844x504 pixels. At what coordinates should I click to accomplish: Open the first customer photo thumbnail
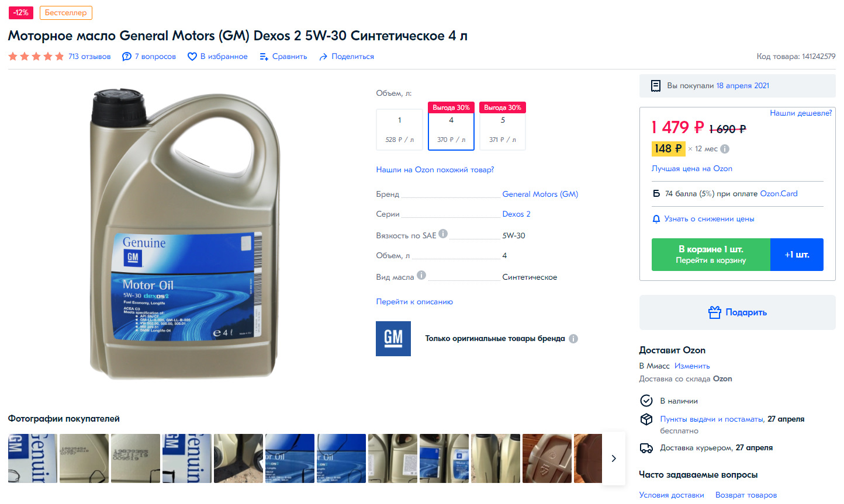33,458
